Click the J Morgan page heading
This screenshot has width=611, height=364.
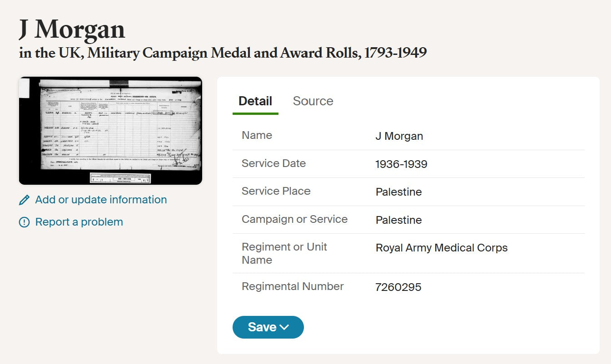pos(72,30)
